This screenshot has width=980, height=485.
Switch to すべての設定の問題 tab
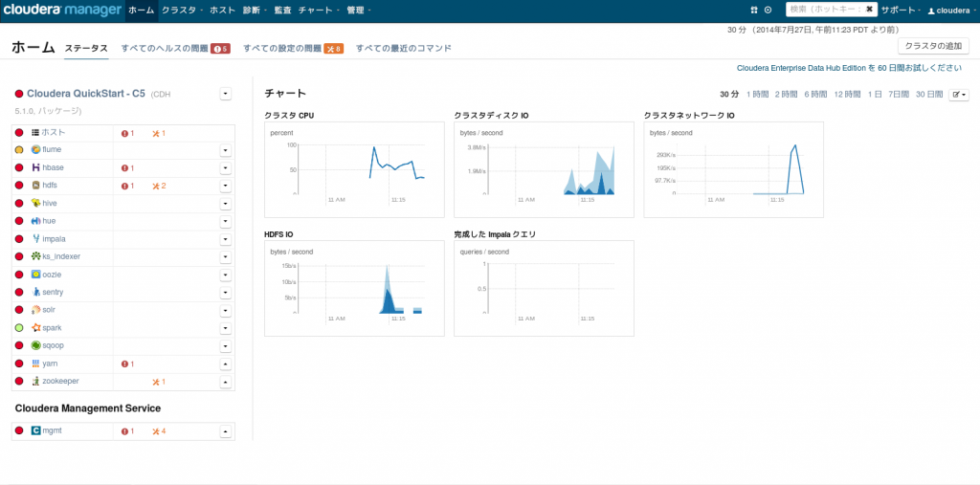coord(293,48)
